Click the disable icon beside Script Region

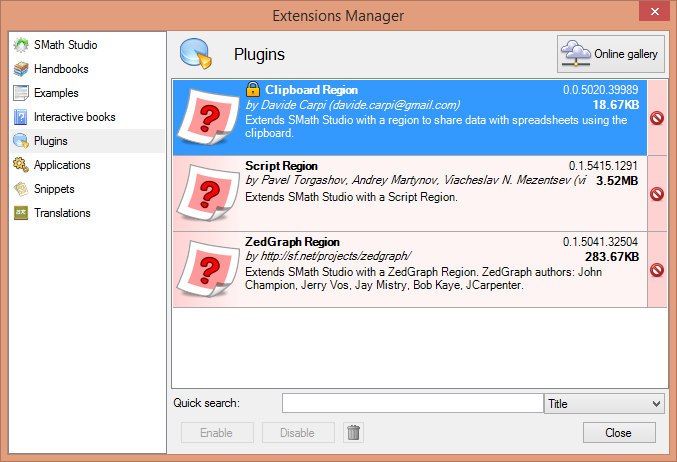pyautogui.click(x=657, y=194)
